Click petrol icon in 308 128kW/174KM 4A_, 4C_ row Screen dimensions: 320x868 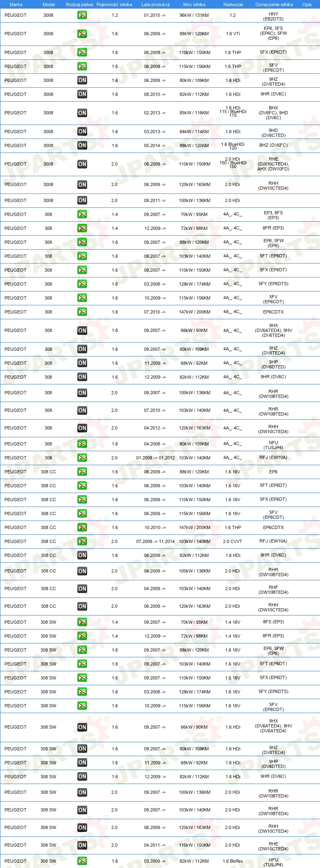coord(82,284)
